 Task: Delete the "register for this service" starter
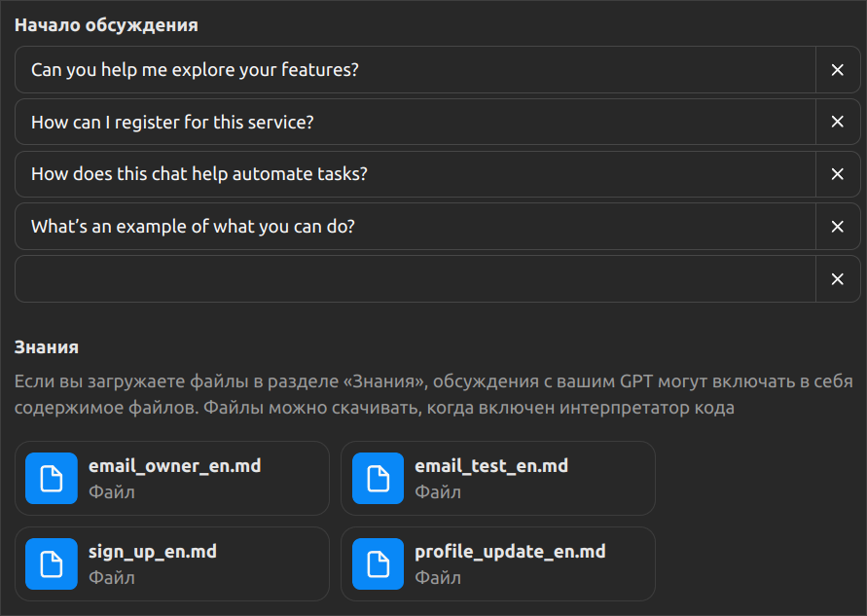pos(837,123)
